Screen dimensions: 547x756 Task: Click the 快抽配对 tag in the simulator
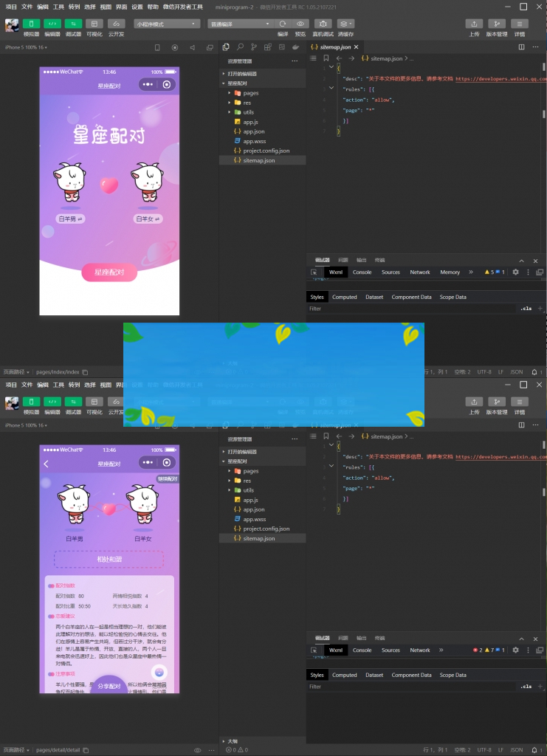(x=168, y=479)
